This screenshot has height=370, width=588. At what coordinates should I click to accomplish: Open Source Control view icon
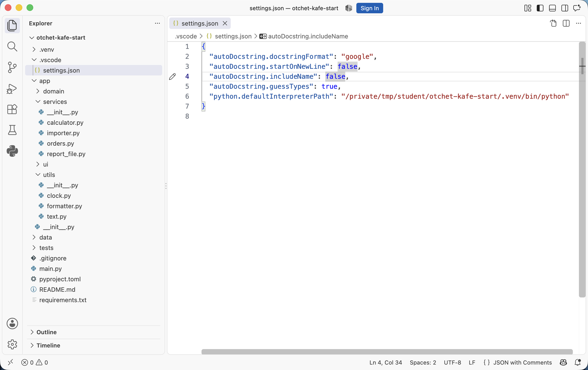[x=12, y=67]
